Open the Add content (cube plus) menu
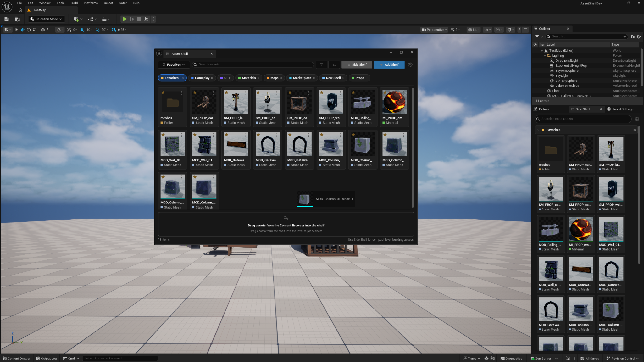The width and height of the screenshot is (644, 362). tap(78, 19)
